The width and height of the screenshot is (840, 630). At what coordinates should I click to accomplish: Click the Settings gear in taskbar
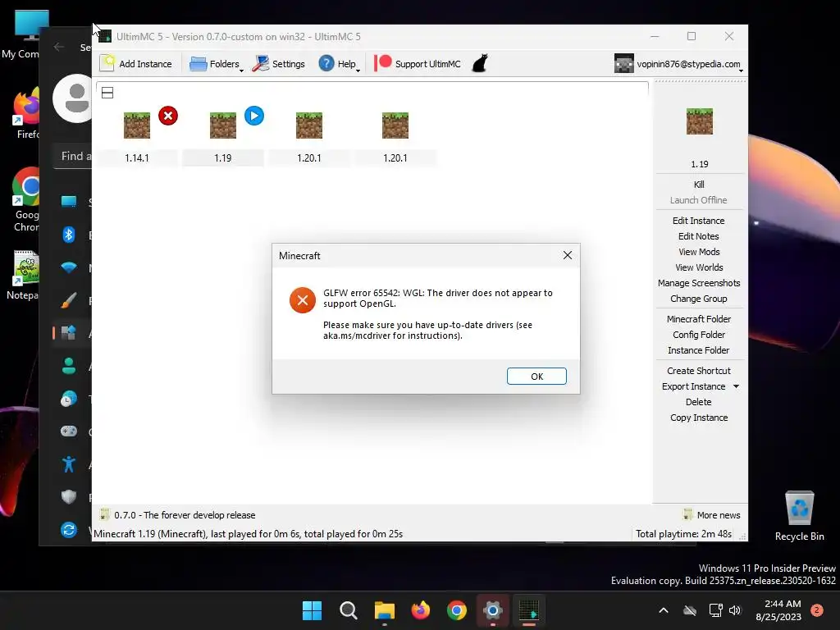[493, 610]
